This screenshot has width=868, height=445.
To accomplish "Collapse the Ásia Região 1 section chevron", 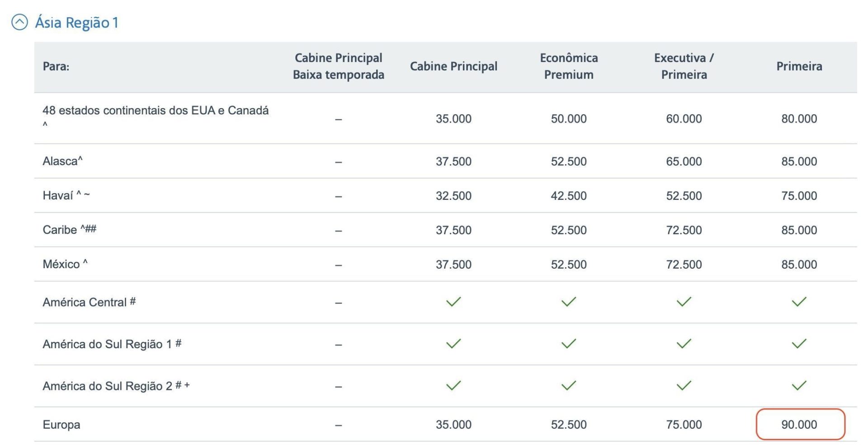I will click(x=19, y=22).
